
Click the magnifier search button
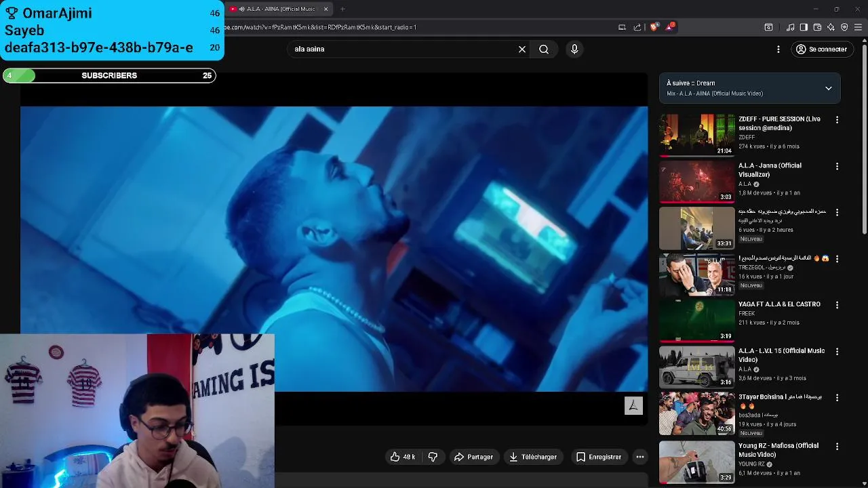544,49
